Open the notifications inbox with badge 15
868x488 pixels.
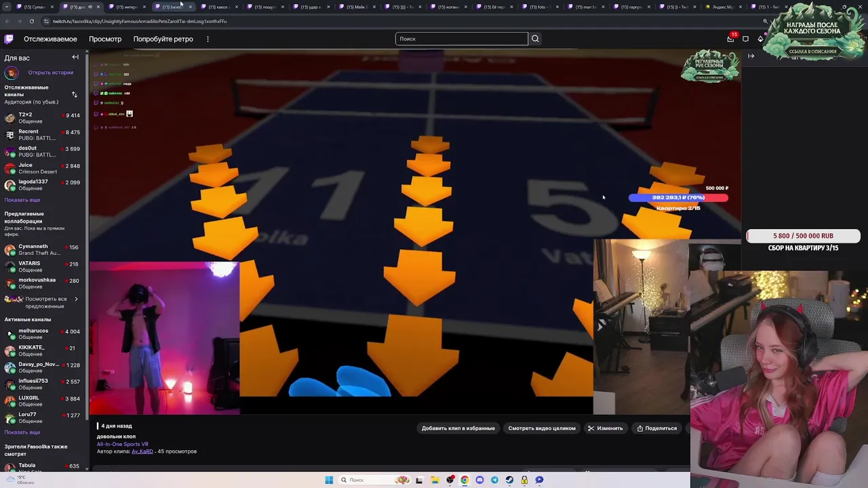tap(730, 39)
